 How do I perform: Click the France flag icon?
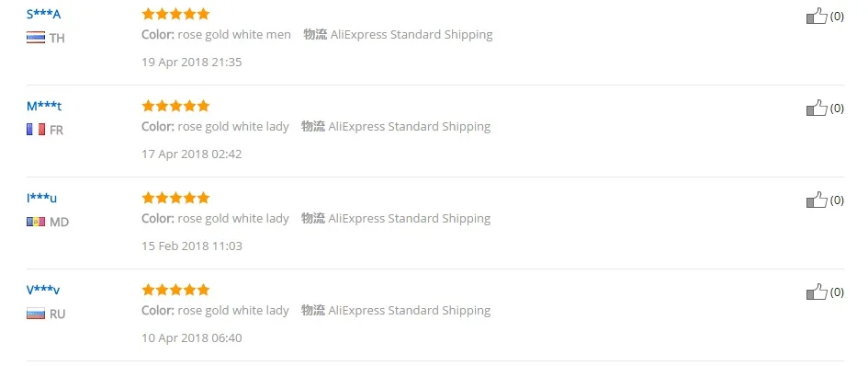pyautogui.click(x=36, y=130)
